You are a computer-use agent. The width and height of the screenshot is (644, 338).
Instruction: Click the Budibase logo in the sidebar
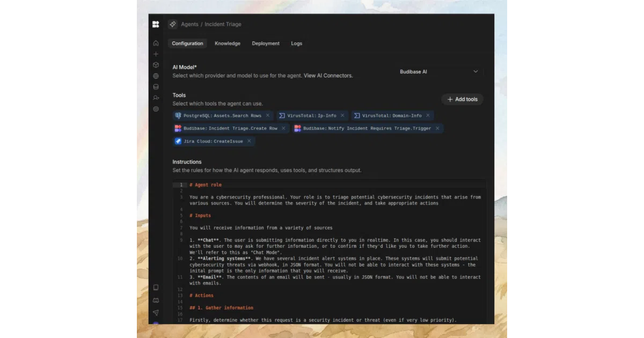156,24
